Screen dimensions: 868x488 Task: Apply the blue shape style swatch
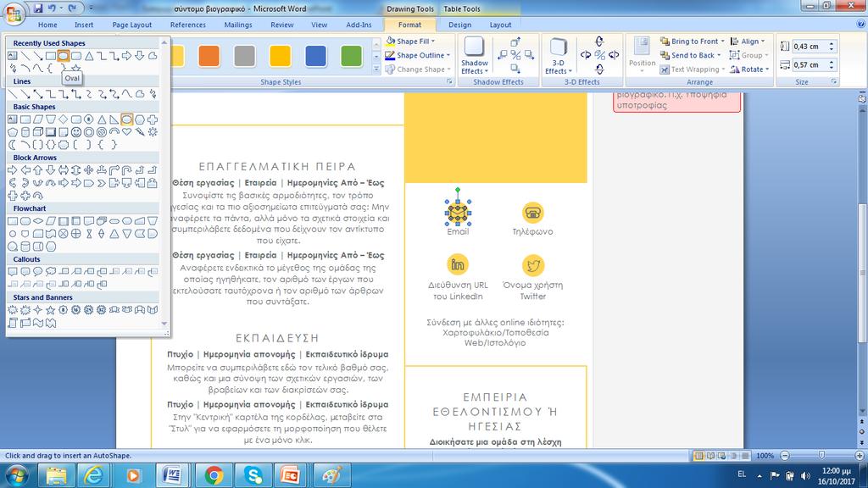point(315,56)
